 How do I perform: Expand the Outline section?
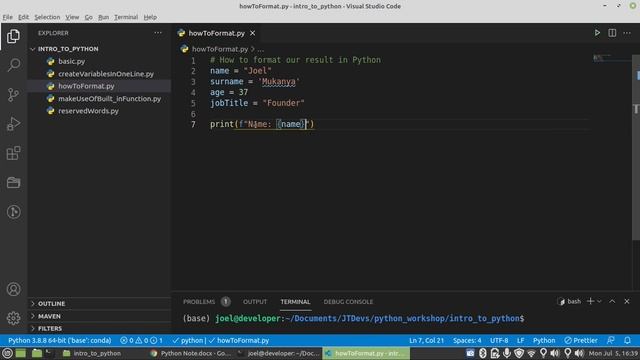[99, 304]
